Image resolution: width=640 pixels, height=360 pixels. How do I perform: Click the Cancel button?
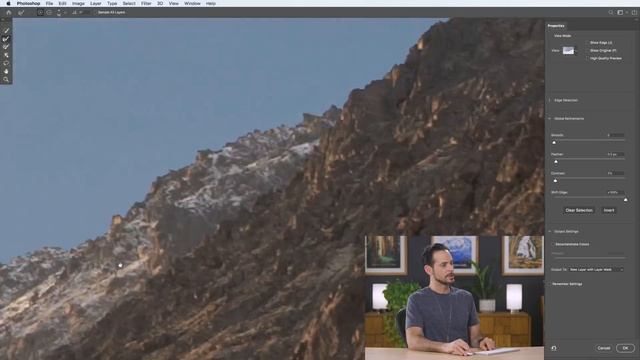coord(604,348)
